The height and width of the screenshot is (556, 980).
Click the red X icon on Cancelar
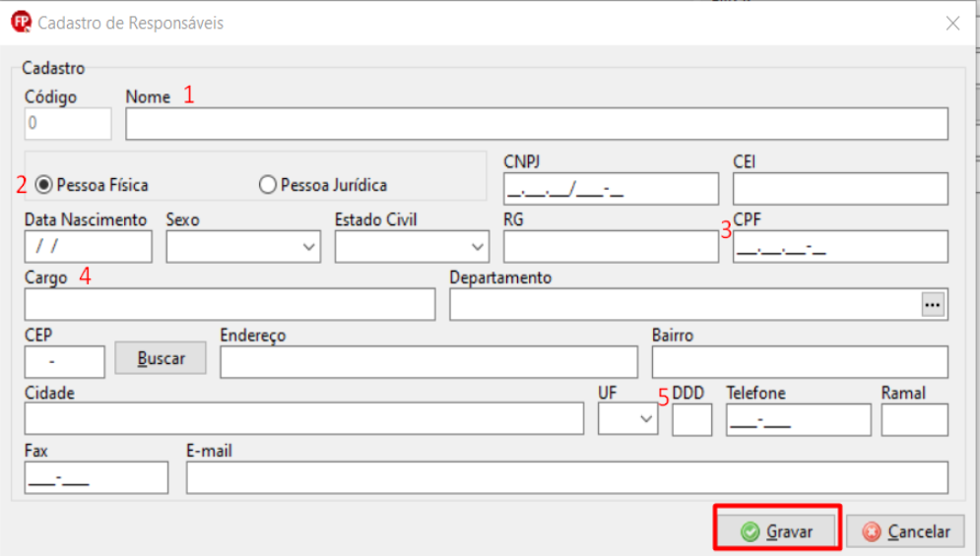871,531
